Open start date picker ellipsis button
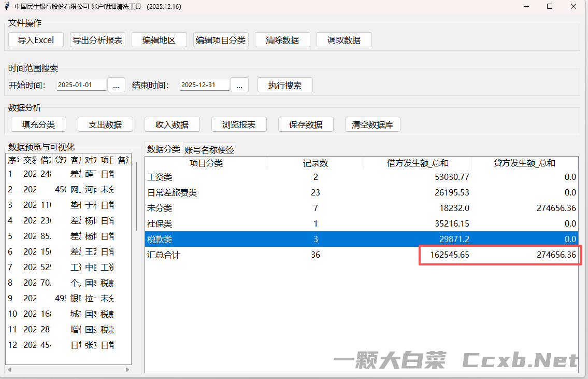Screen dimensions: 588x379 coord(116,85)
